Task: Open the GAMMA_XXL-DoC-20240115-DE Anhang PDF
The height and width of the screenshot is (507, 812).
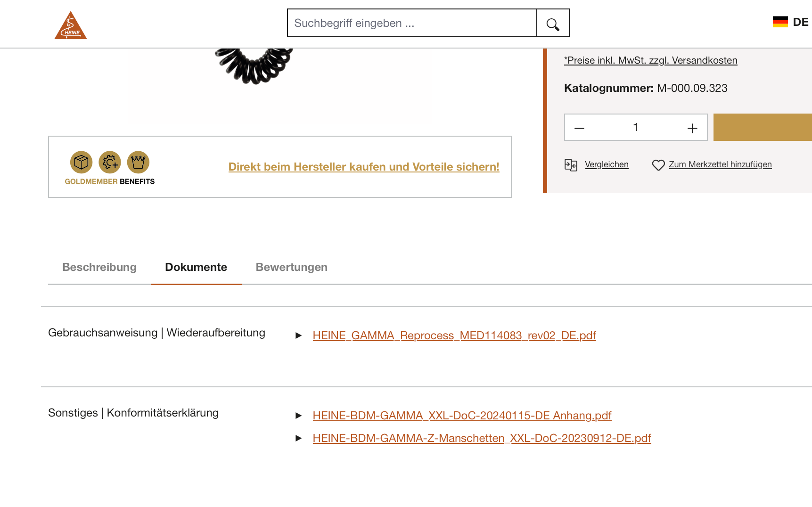Action: coord(462,416)
